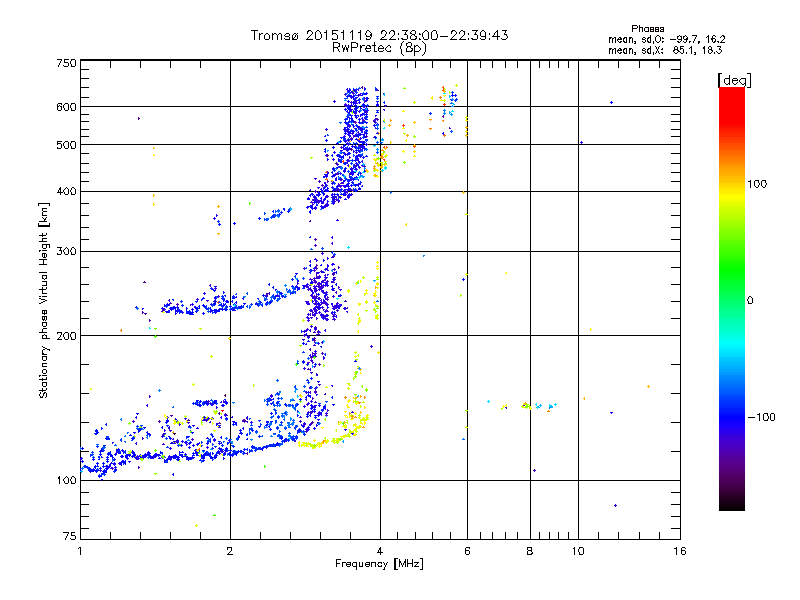The image size is (800, 600).
Task: Select the "mean, sd,X: 85.1, 18.3" line
Action: [665, 50]
